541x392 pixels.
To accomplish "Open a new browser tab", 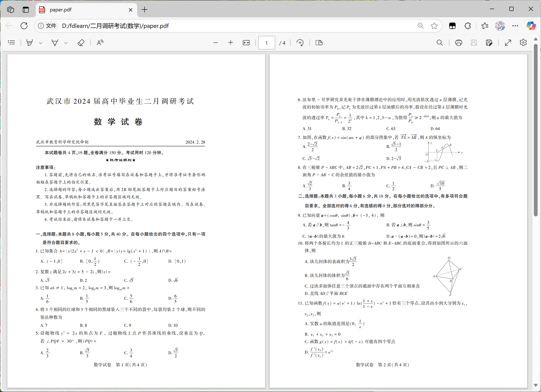I will click(x=145, y=10).
